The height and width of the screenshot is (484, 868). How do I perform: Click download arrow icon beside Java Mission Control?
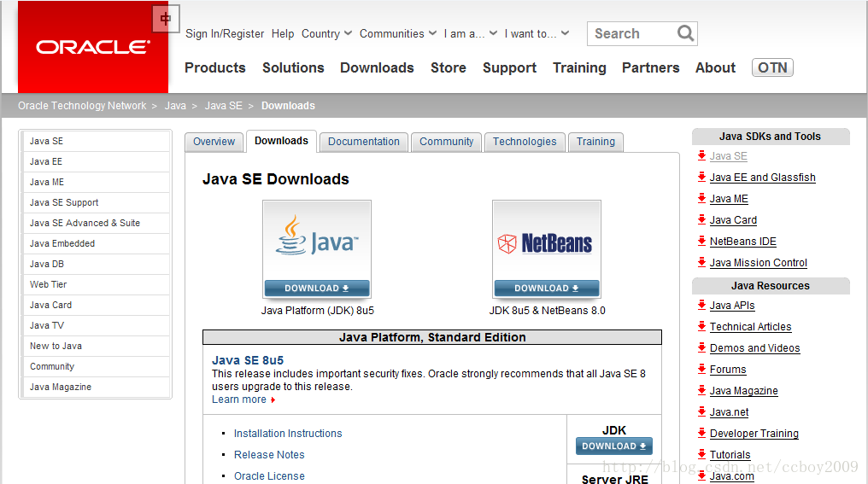click(x=702, y=262)
